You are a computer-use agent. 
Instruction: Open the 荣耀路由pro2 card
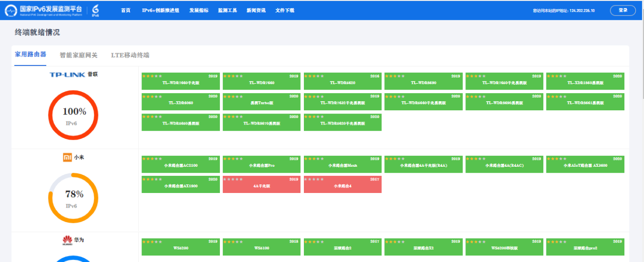pos(585,247)
